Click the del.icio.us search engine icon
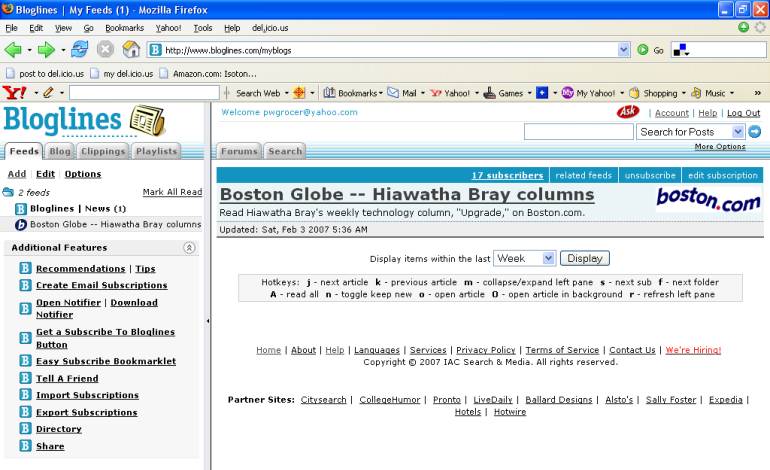770x470 pixels. point(680,50)
